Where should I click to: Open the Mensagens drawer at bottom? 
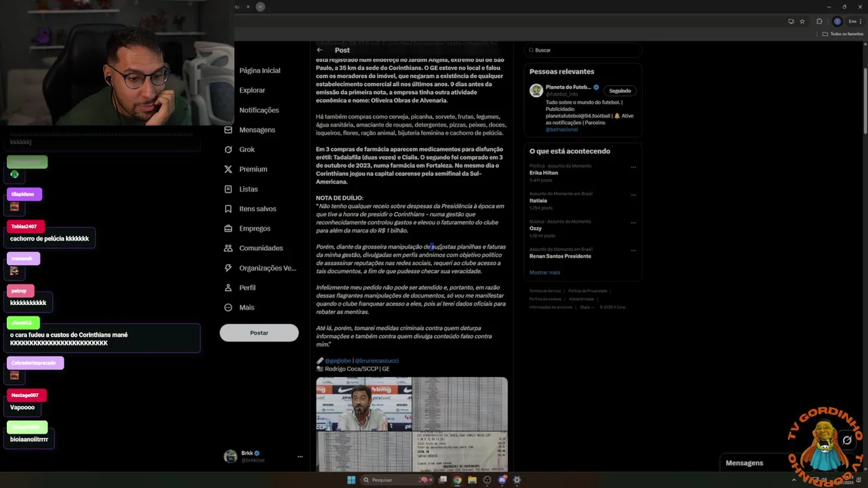(x=745, y=463)
